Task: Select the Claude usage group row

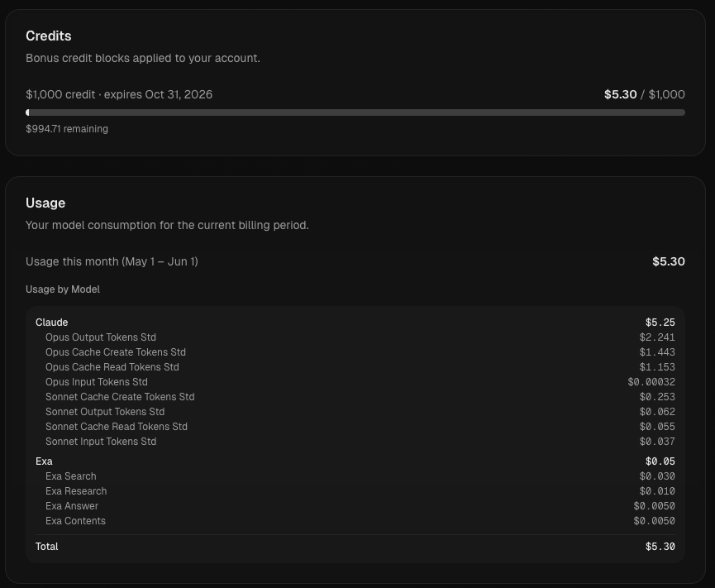Action: click(x=355, y=323)
